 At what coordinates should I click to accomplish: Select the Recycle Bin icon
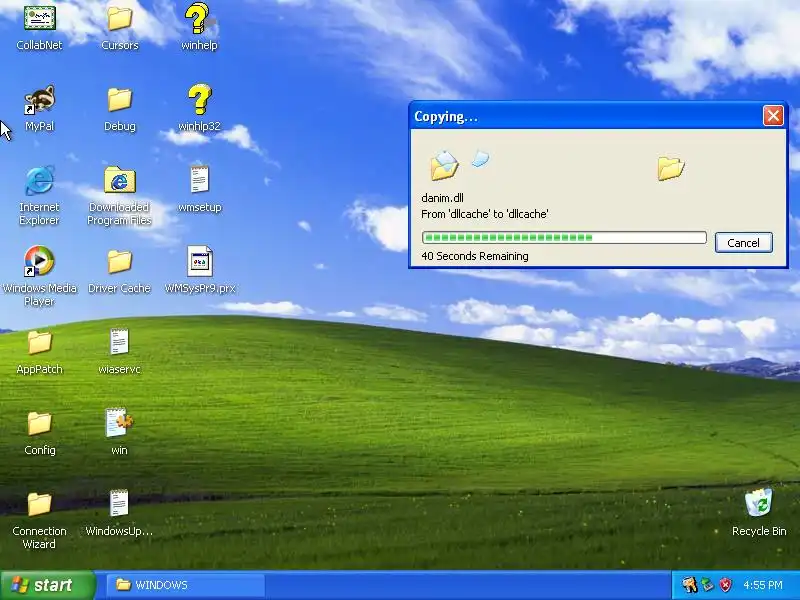pyautogui.click(x=759, y=503)
